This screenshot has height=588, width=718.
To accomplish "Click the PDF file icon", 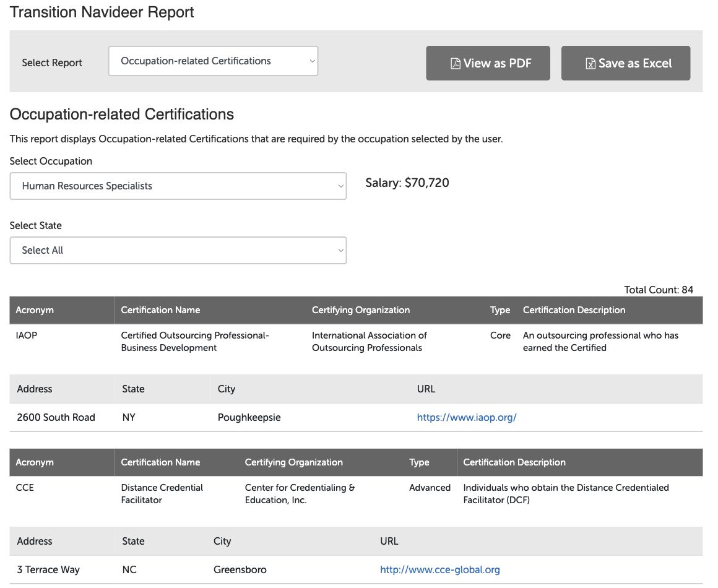I will (455, 63).
